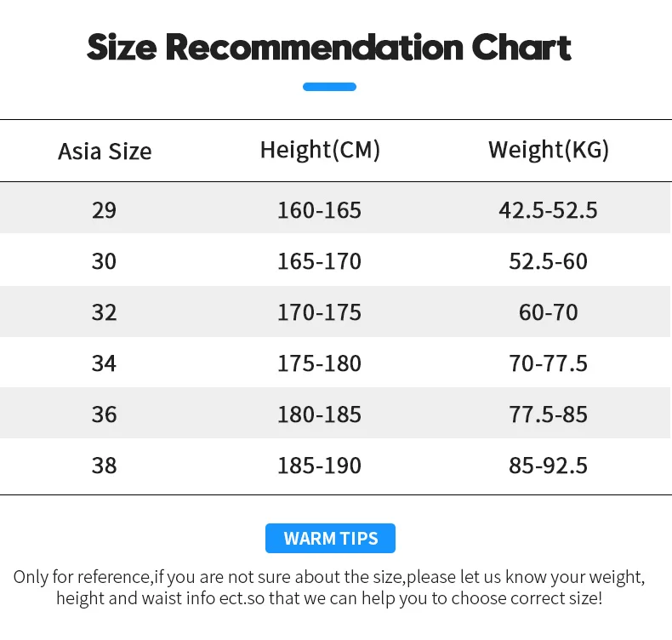This screenshot has height=640, width=672.
Task: Click the 70-77.5 weight cell
Action: click(x=548, y=363)
